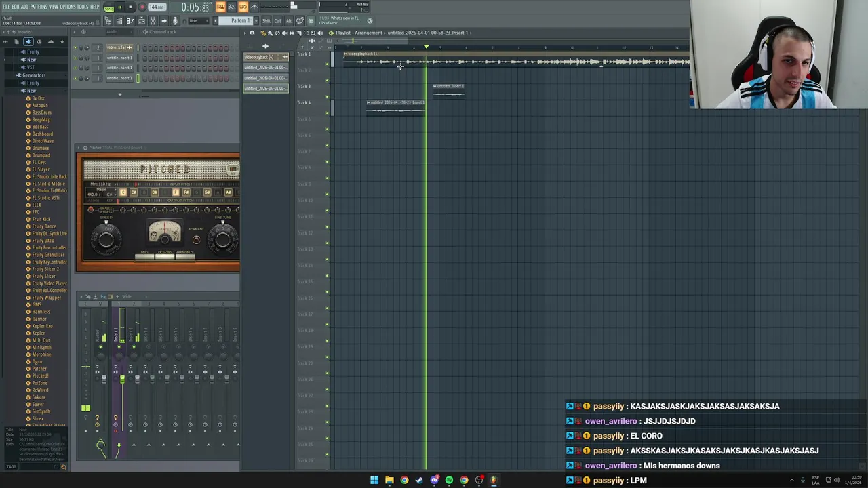Click the plus button beside Pattern 1
This screenshot has height=488, width=868.
256,21
